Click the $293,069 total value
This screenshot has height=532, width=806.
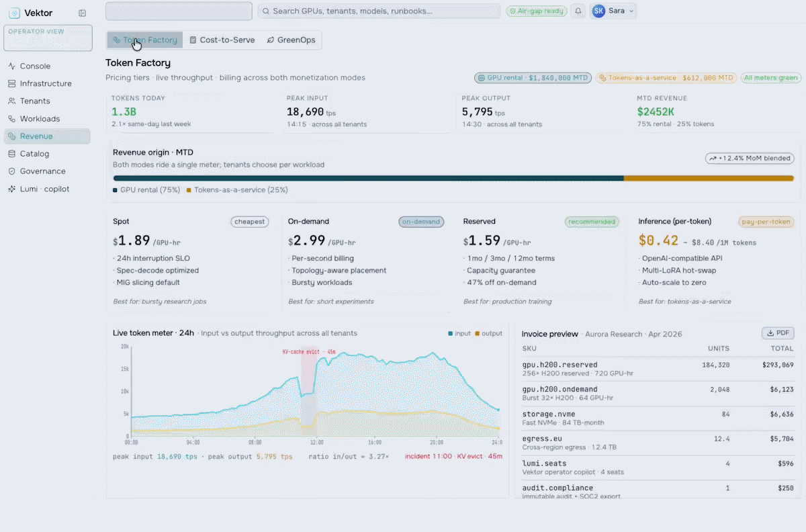[778, 365]
